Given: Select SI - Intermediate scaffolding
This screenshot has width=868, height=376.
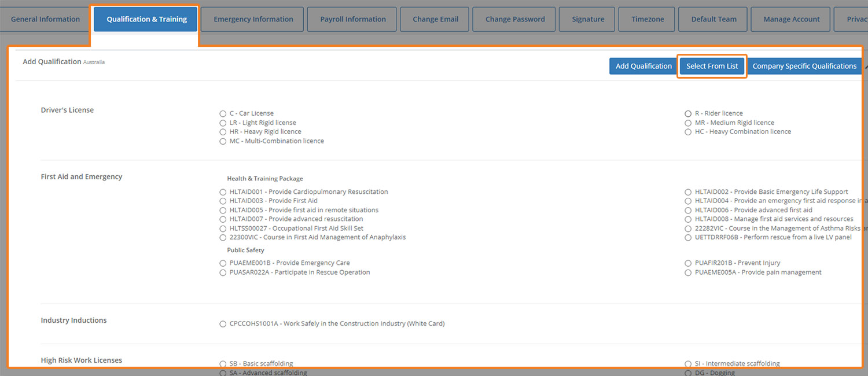Looking at the screenshot, I should pos(688,364).
